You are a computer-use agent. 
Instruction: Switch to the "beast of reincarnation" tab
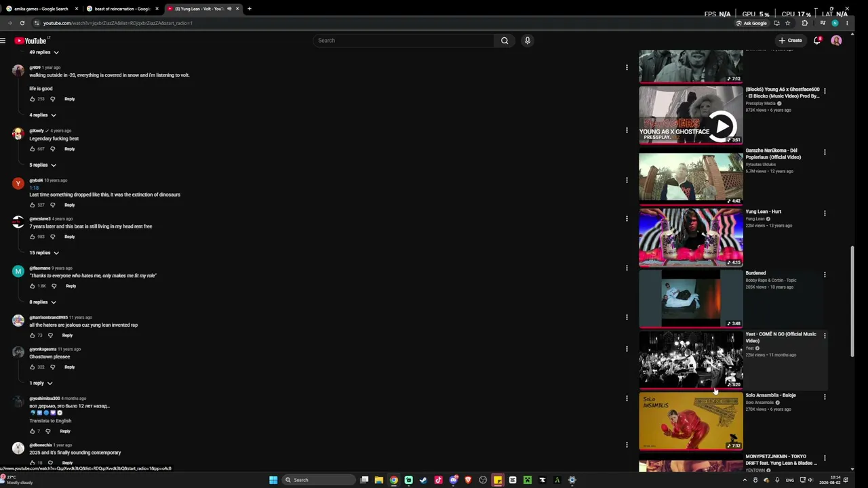tap(122, 9)
